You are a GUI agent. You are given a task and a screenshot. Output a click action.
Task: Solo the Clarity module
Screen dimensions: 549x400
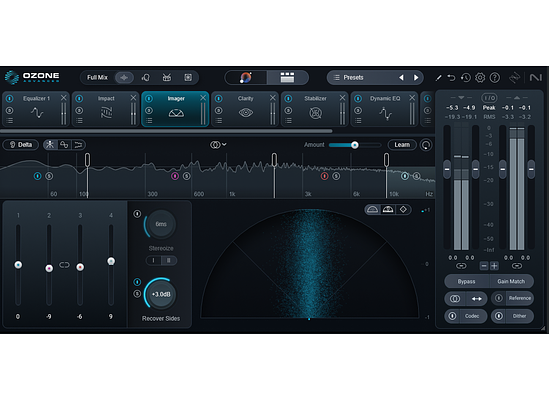point(219,110)
